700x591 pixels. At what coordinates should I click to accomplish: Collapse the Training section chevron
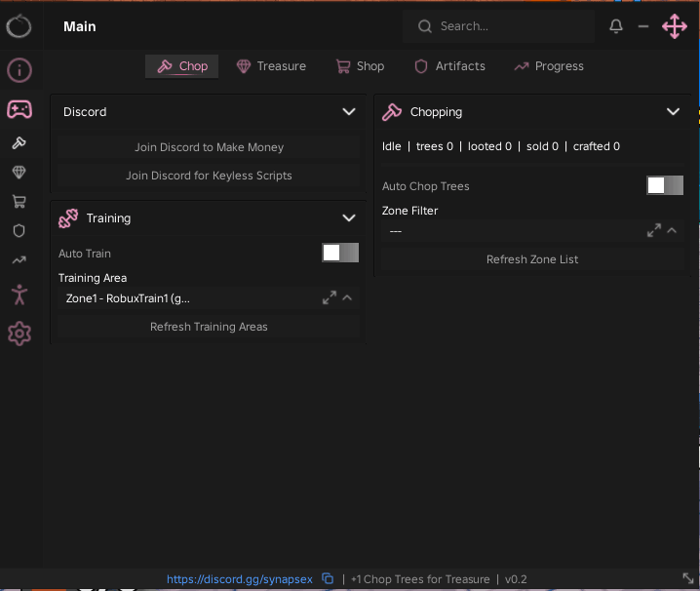[x=349, y=218]
